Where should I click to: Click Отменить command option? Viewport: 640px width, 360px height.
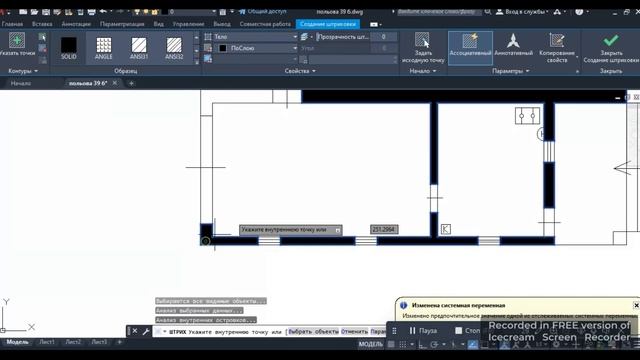tap(354, 332)
